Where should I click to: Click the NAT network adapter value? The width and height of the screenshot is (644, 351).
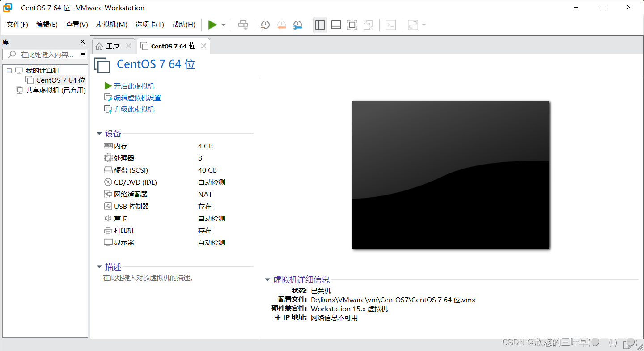(x=205, y=194)
